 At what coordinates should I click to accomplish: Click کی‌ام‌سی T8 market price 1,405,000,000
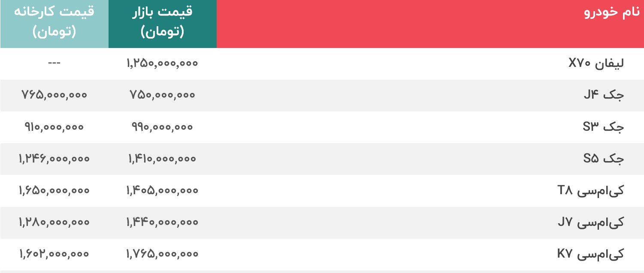[163, 190]
